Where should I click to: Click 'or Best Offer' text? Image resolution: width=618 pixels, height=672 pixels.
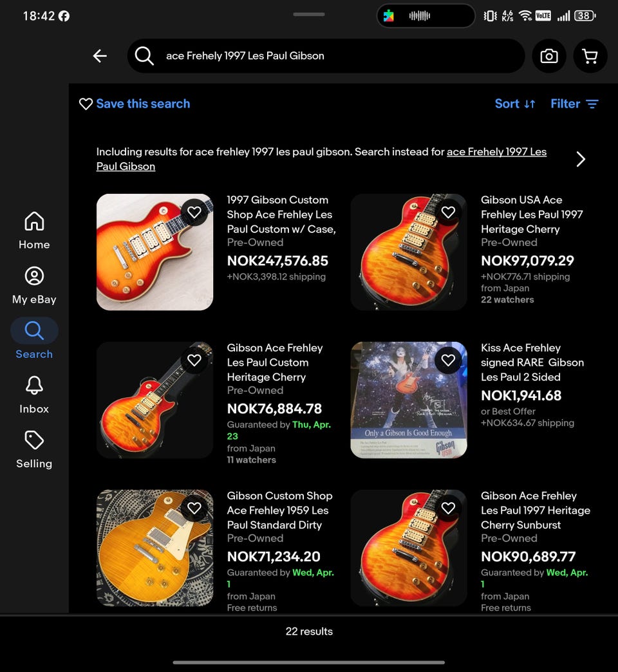[x=508, y=411]
